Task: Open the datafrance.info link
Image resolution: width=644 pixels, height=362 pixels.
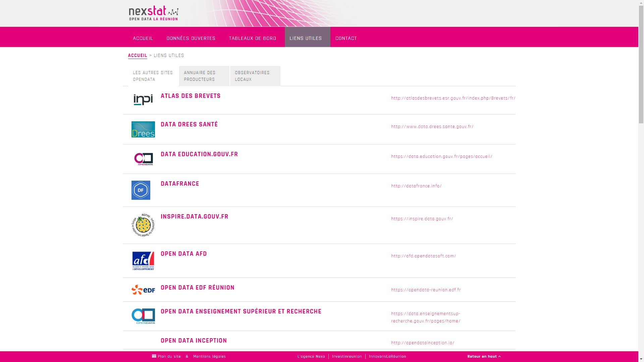Action: [x=416, y=186]
